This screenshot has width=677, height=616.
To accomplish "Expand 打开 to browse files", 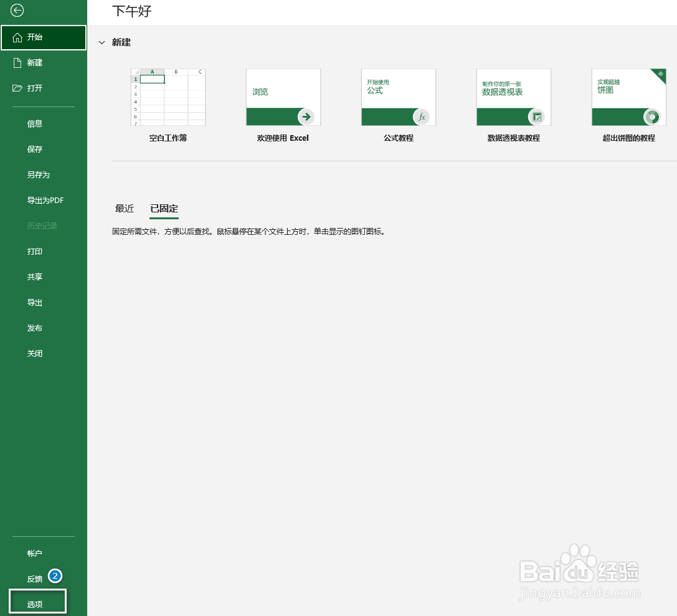I will tap(36, 88).
